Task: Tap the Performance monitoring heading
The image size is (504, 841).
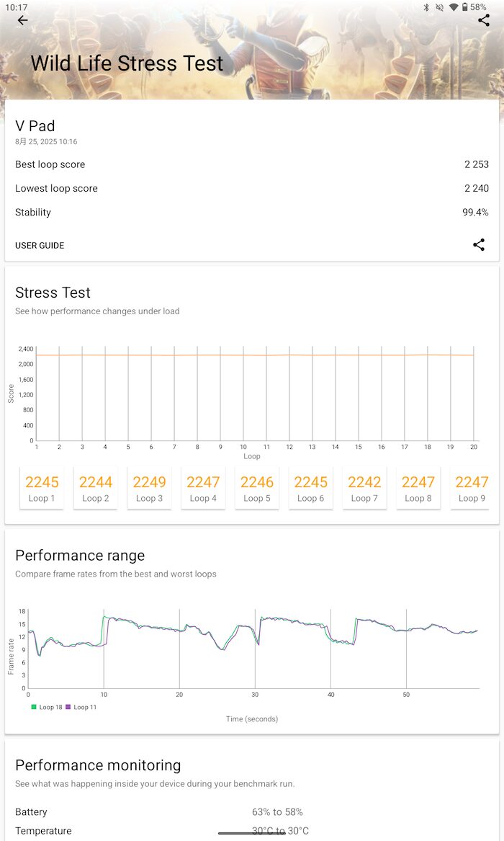Action: (98, 765)
